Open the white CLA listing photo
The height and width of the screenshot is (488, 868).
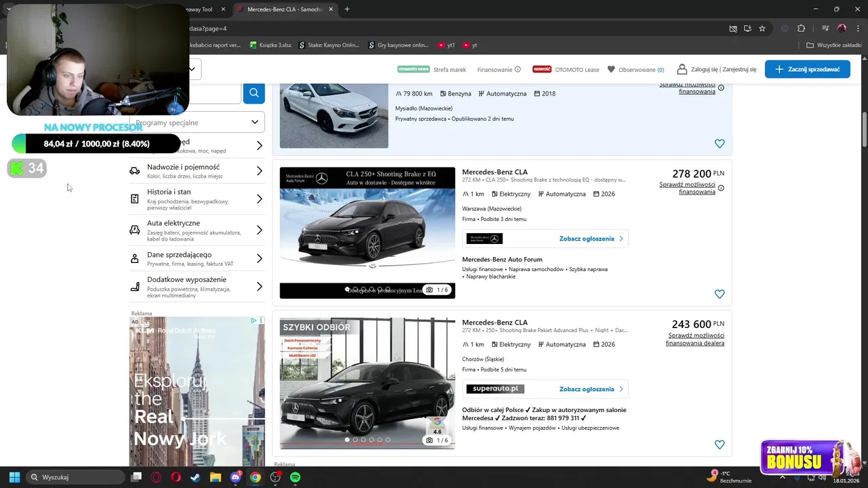click(x=334, y=116)
